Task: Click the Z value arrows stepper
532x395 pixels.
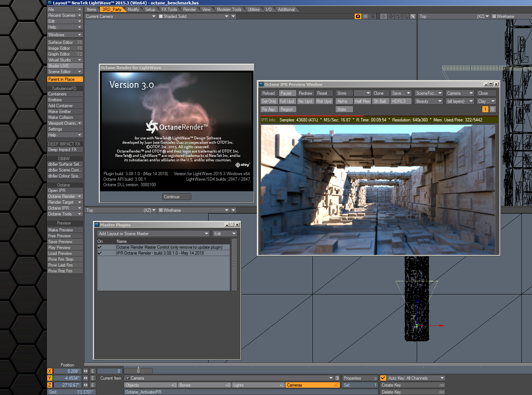Action: 86,385
